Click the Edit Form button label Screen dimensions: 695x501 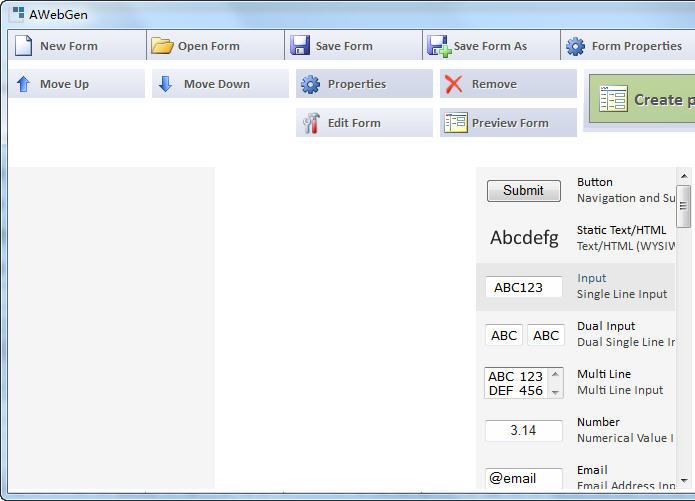click(x=354, y=123)
